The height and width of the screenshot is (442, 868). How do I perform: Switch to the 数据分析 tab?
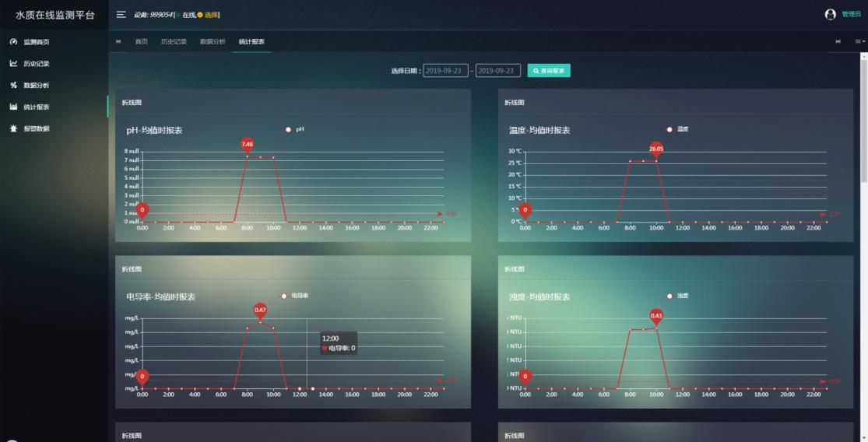pyautogui.click(x=213, y=41)
